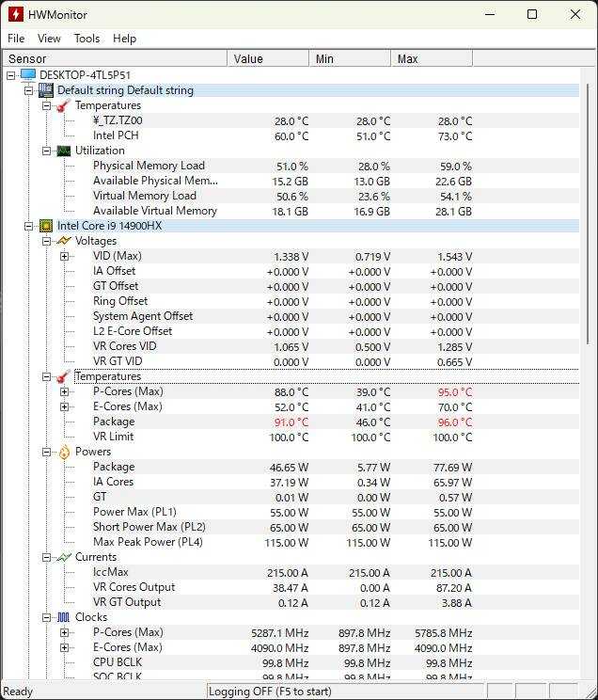
Task: Click the motherboard icon beside Default string
Action: point(45,90)
